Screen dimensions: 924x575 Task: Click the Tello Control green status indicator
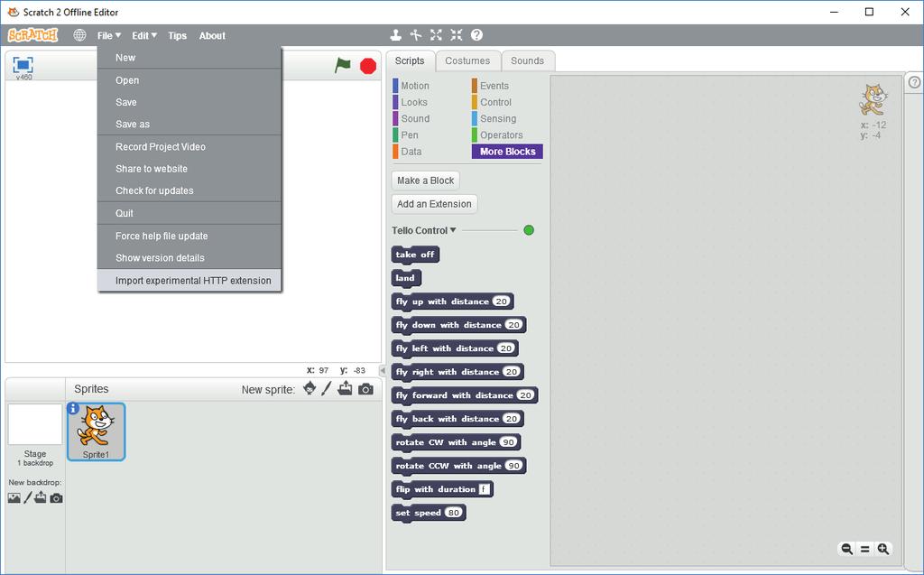click(529, 230)
